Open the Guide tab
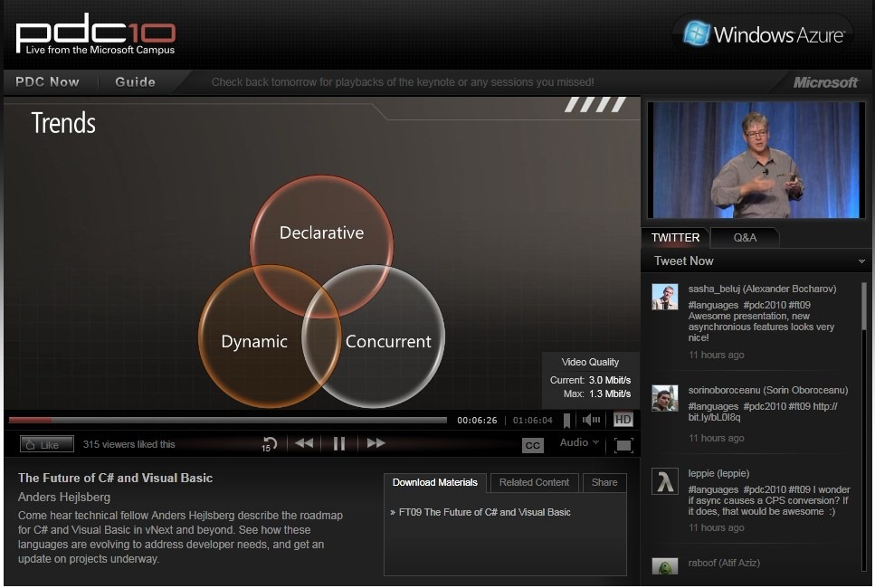Image resolution: width=875 pixels, height=588 pixels. coord(135,82)
